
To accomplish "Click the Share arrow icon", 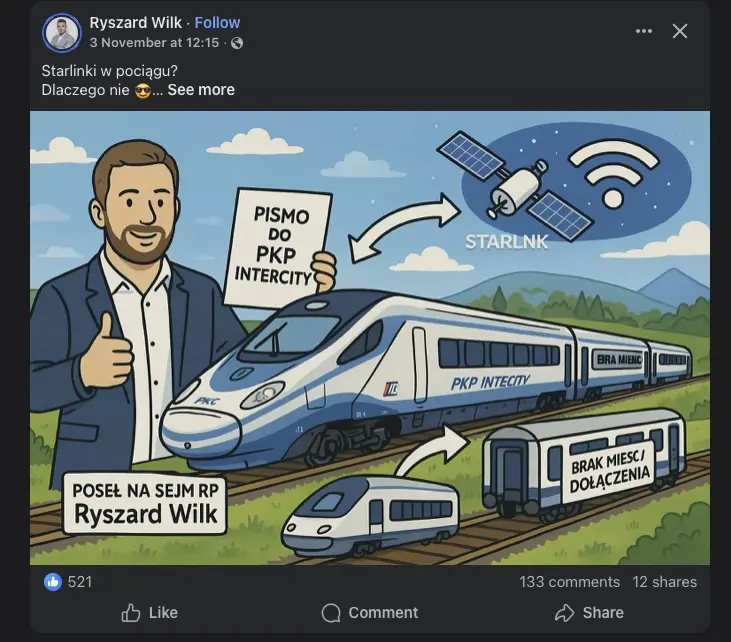I will coord(565,613).
